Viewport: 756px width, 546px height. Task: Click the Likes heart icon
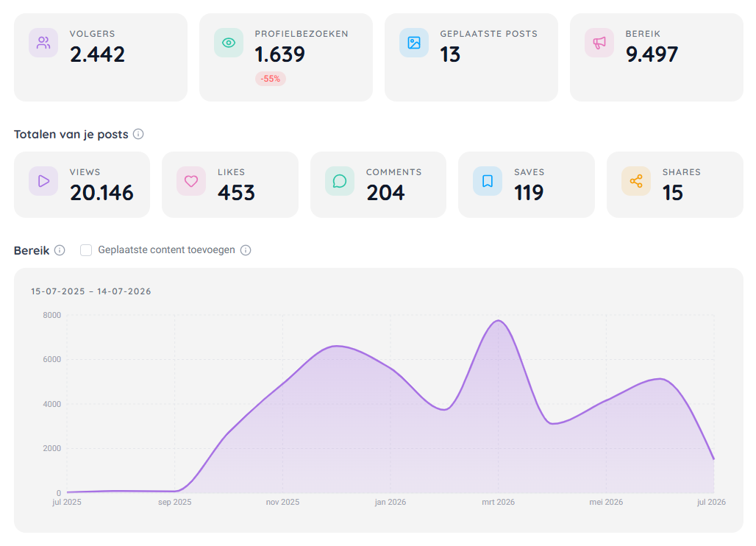point(191,181)
